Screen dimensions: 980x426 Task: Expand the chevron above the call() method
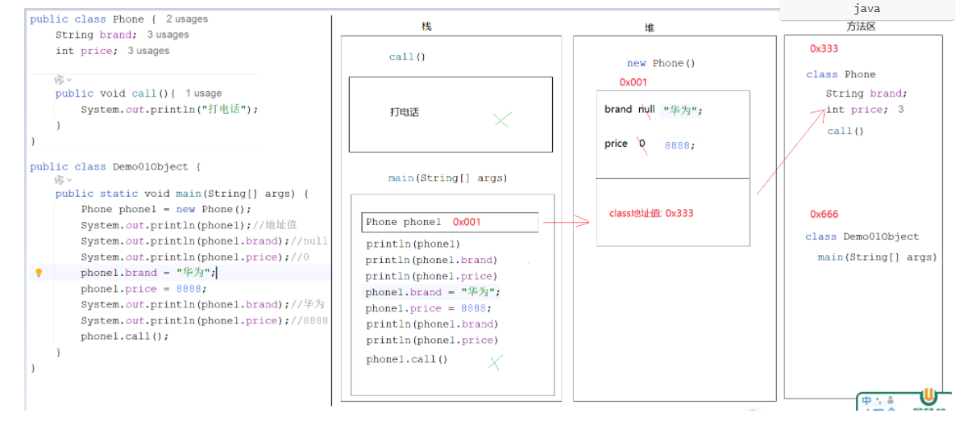pos(69,80)
